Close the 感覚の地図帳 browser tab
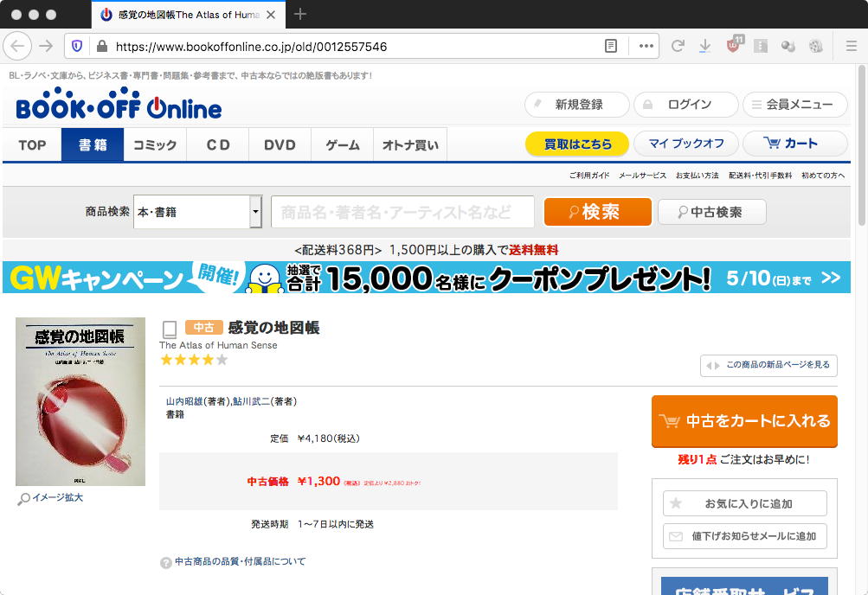 coord(271,15)
